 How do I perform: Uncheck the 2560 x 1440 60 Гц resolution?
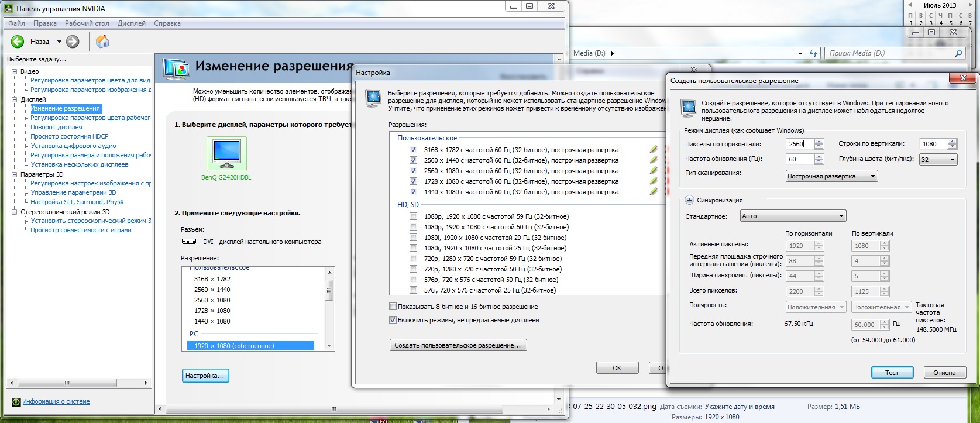[414, 160]
